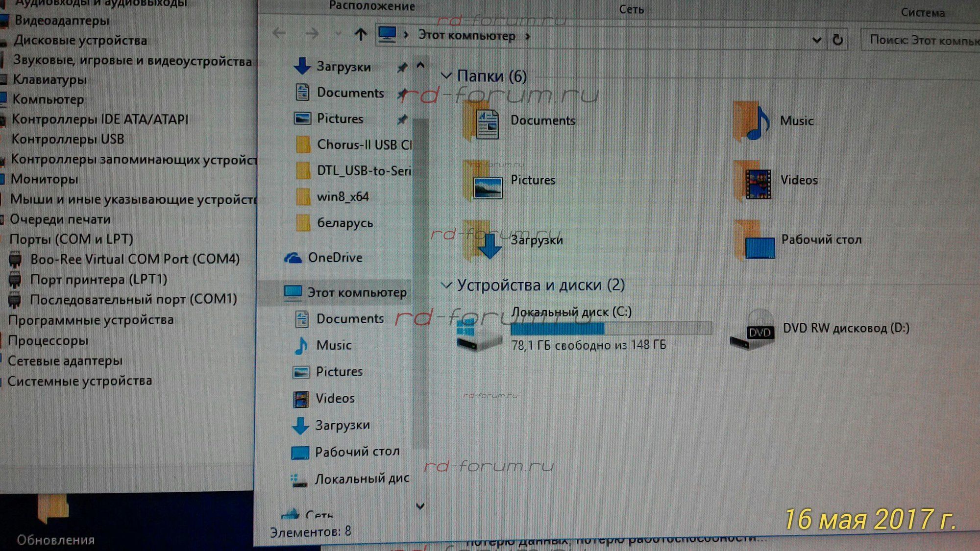
Task: Collapse the 'Устройства и диски (2)' group
Action: (446, 285)
